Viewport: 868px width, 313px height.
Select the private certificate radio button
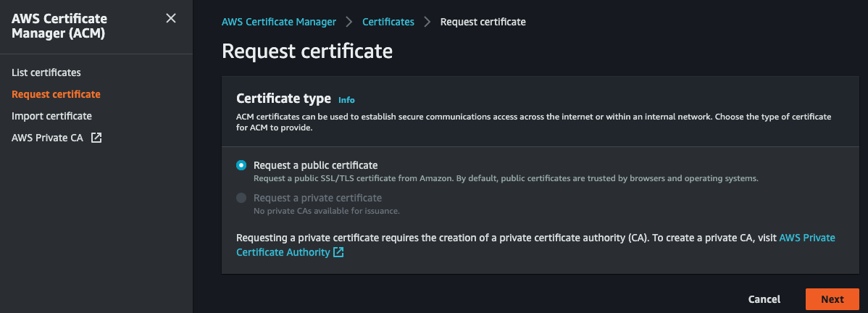click(241, 198)
